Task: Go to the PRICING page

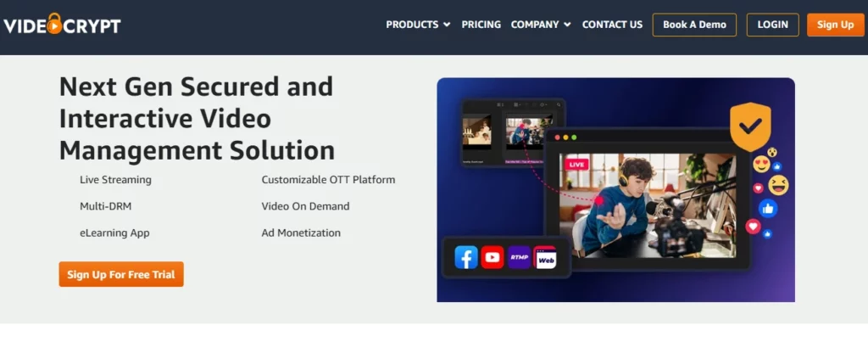Action: pos(481,25)
